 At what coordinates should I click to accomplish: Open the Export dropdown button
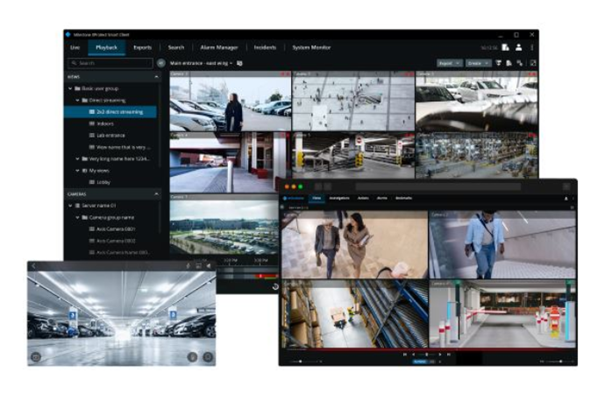pos(450,63)
